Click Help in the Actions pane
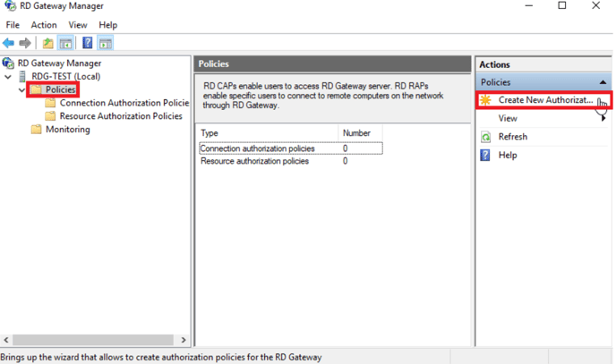616x364 pixels. [x=508, y=156]
